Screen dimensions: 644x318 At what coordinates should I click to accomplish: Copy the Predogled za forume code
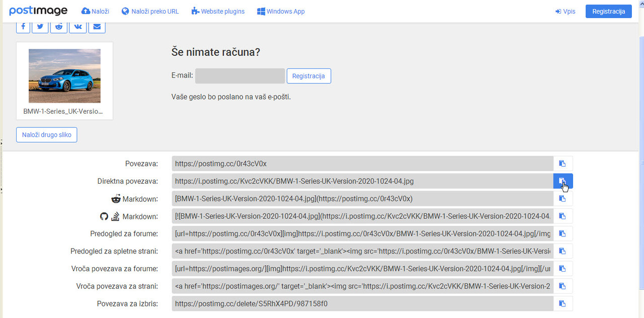(x=563, y=234)
